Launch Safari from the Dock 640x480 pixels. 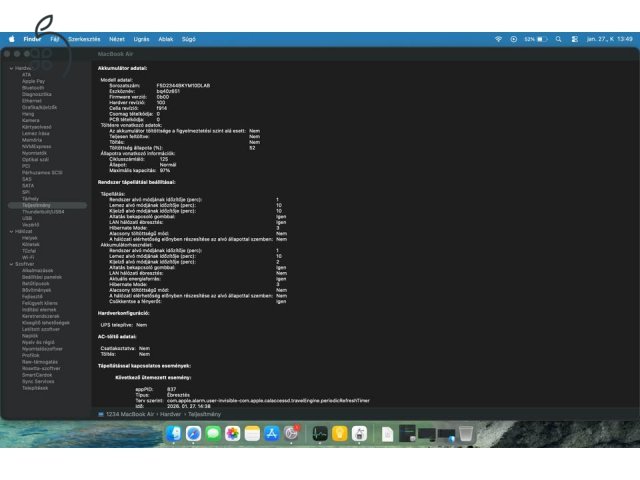pyautogui.click(x=194, y=433)
